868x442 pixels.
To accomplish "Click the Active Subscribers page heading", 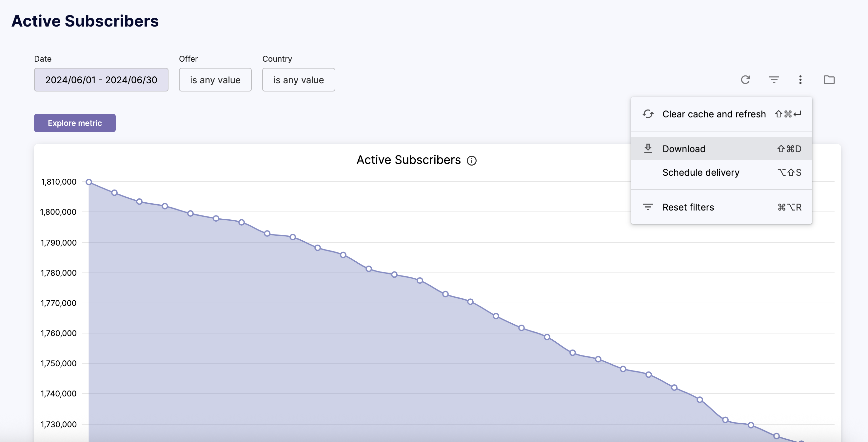I will (x=85, y=21).
